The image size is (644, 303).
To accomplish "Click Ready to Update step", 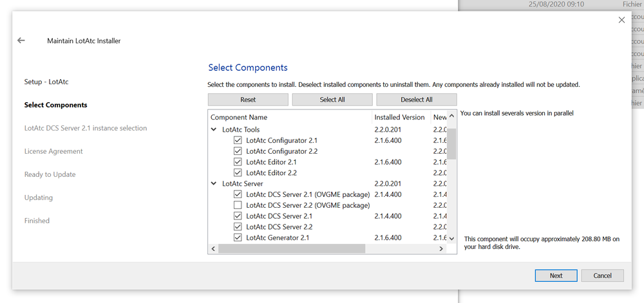I will tap(50, 174).
